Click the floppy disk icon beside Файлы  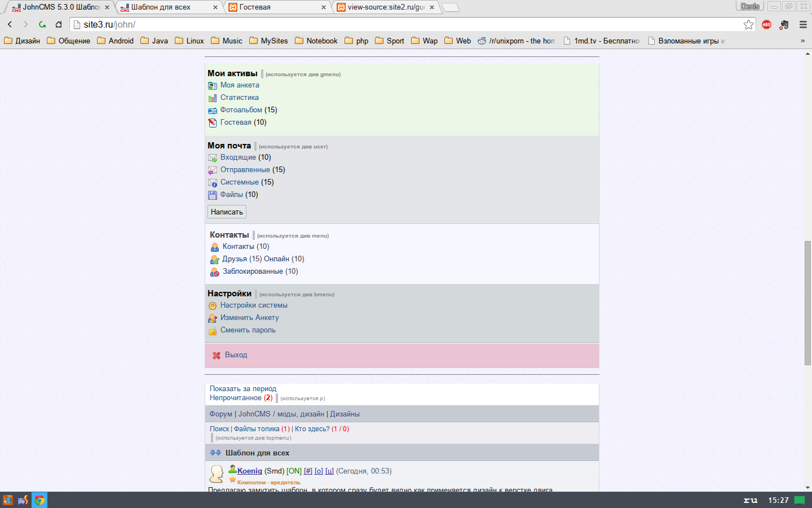tap(213, 195)
